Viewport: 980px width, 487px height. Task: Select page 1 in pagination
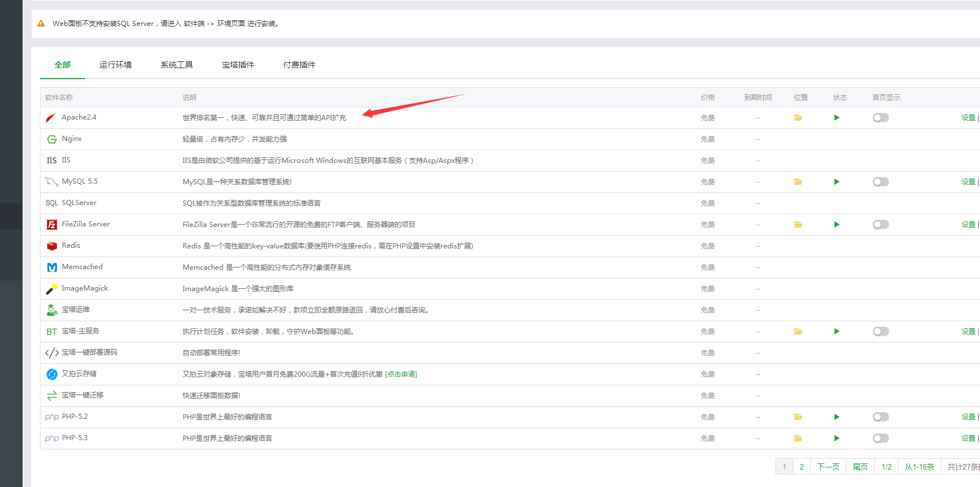point(784,467)
